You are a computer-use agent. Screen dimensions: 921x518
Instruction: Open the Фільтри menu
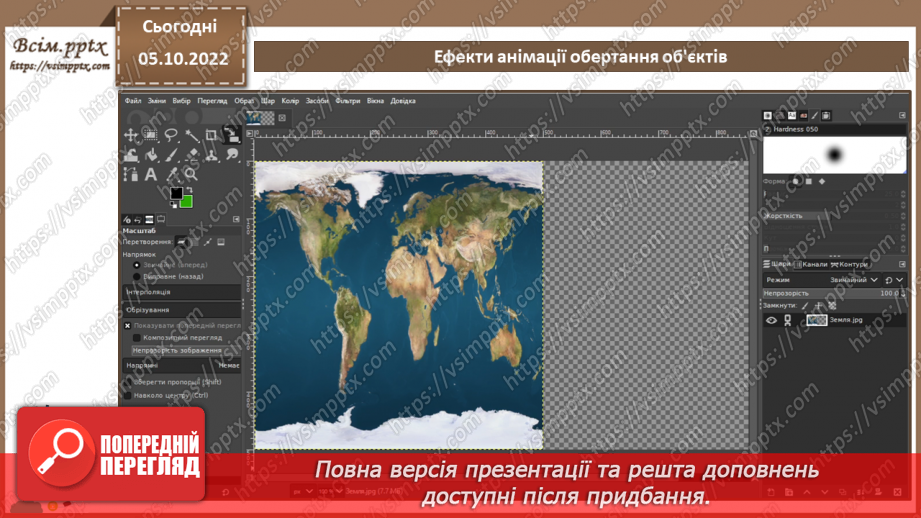click(348, 101)
